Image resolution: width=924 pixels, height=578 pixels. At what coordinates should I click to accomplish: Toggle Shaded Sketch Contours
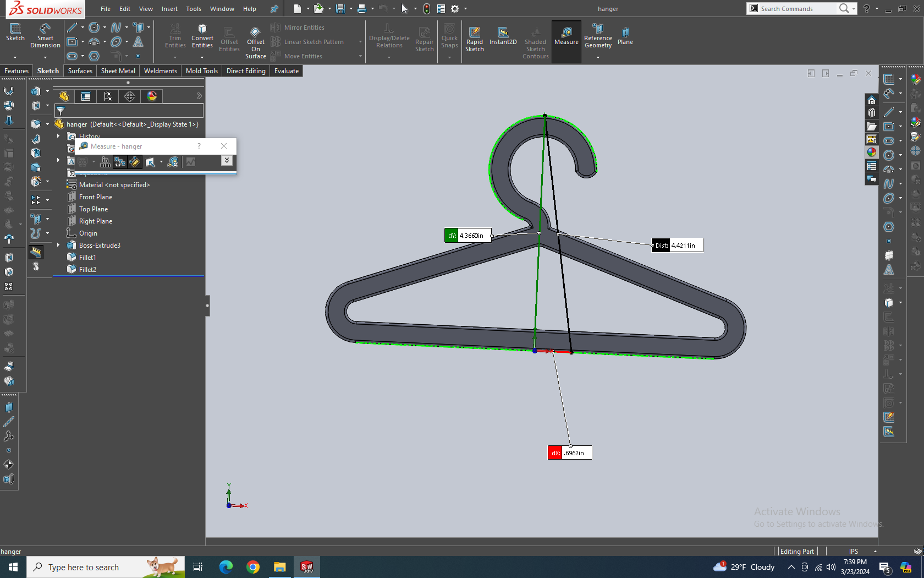coord(536,42)
